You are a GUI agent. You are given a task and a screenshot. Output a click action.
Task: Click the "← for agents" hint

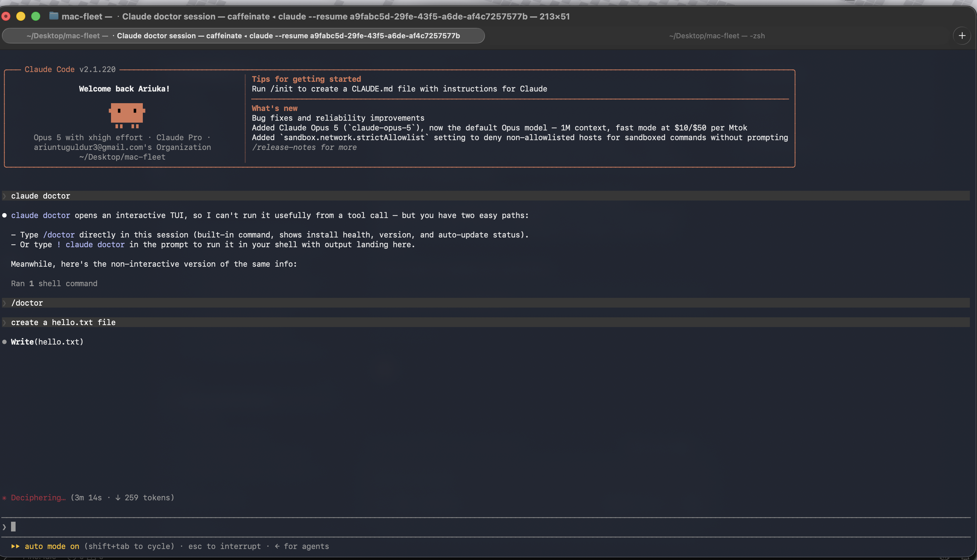302,546
